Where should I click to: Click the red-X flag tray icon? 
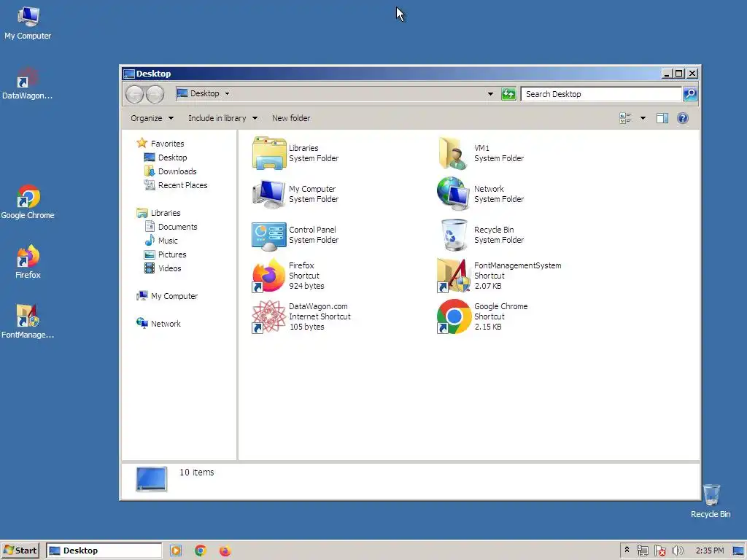pyautogui.click(x=660, y=551)
